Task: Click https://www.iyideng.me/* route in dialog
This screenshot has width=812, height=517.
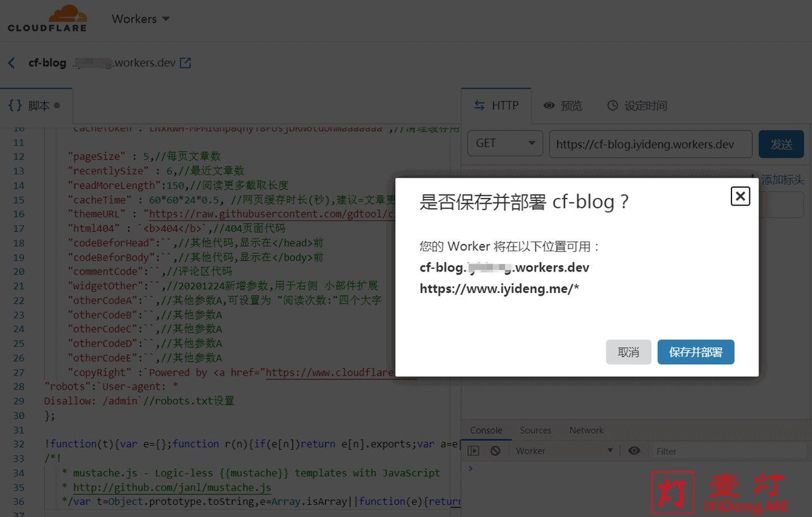Action: 499,289
